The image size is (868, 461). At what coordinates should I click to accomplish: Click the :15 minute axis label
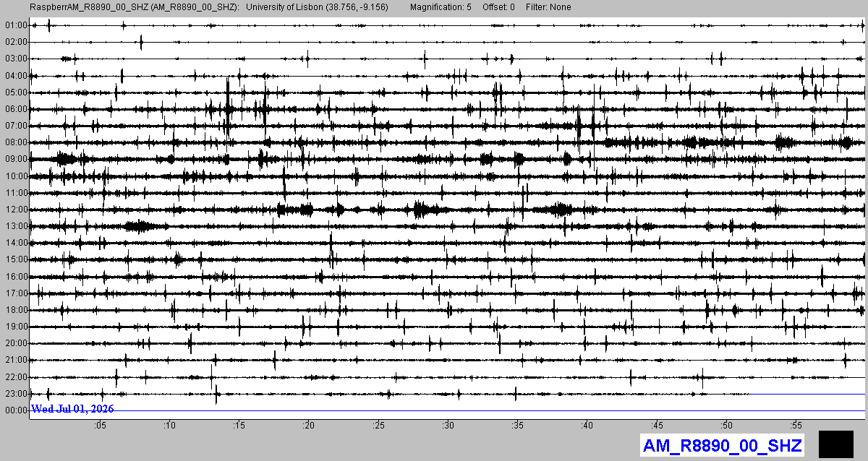239,425
